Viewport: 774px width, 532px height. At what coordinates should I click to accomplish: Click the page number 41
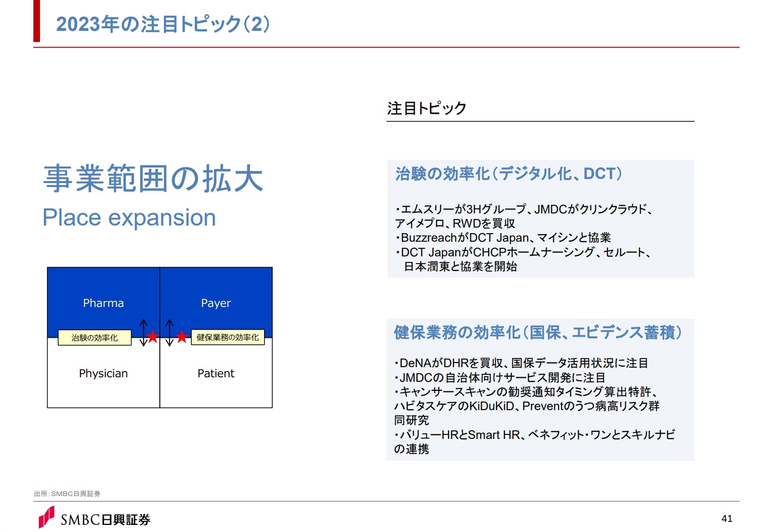tap(727, 518)
